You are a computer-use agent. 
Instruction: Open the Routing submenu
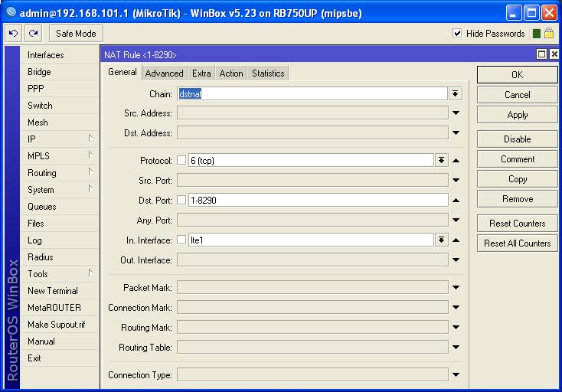pyautogui.click(x=60, y=173)
